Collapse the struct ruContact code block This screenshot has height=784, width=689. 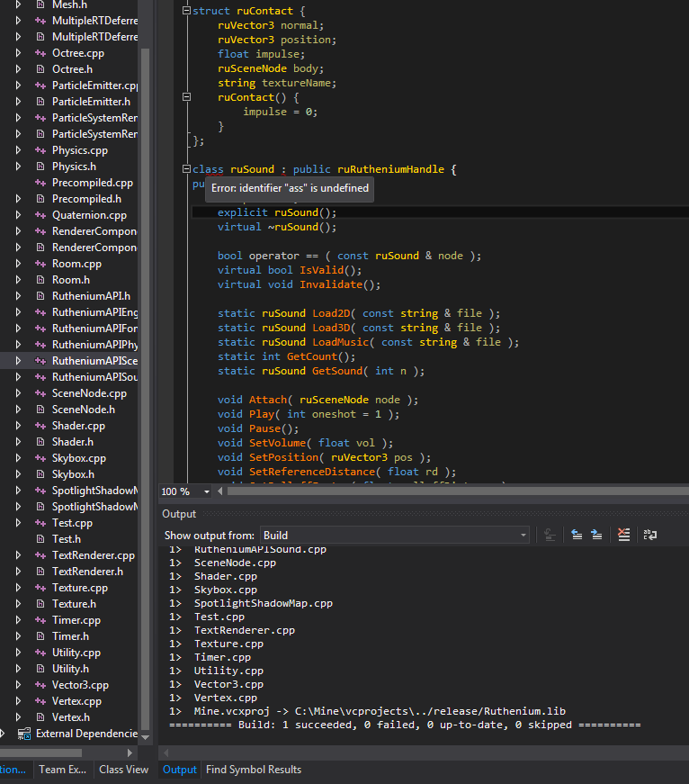[185, 11]
